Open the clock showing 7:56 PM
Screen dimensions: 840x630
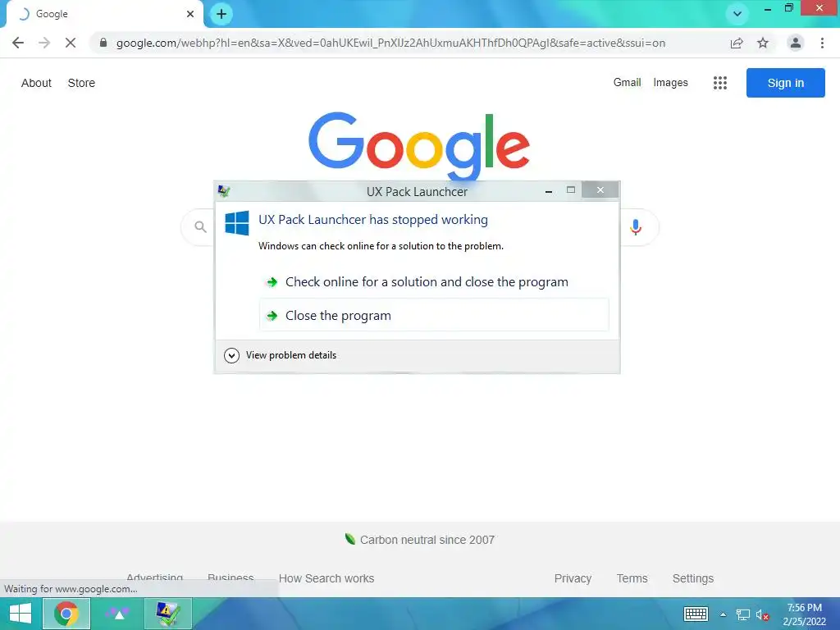tap(804, 614)
